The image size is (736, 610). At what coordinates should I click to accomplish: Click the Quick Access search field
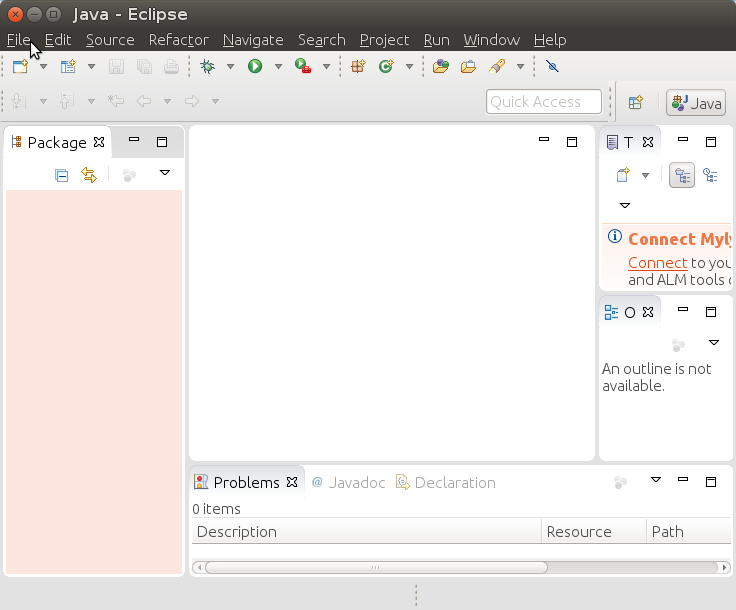pos(544,102)
